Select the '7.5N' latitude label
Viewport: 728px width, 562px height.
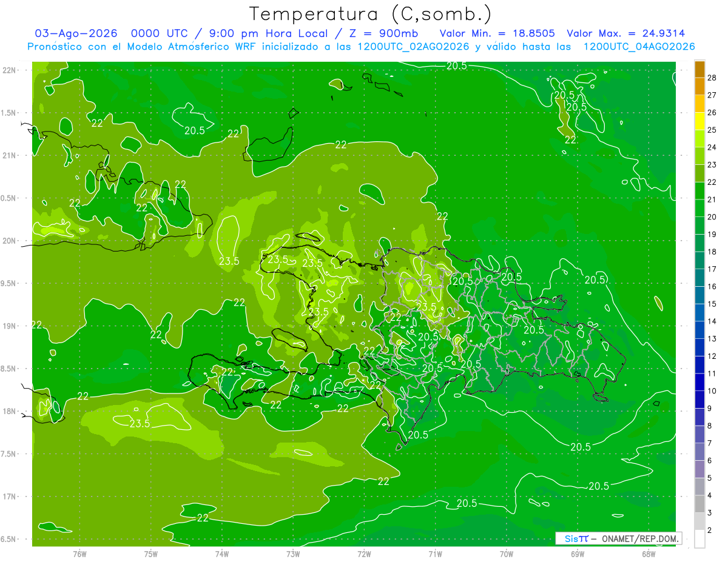pyautogui.click(x=9, y=454)
